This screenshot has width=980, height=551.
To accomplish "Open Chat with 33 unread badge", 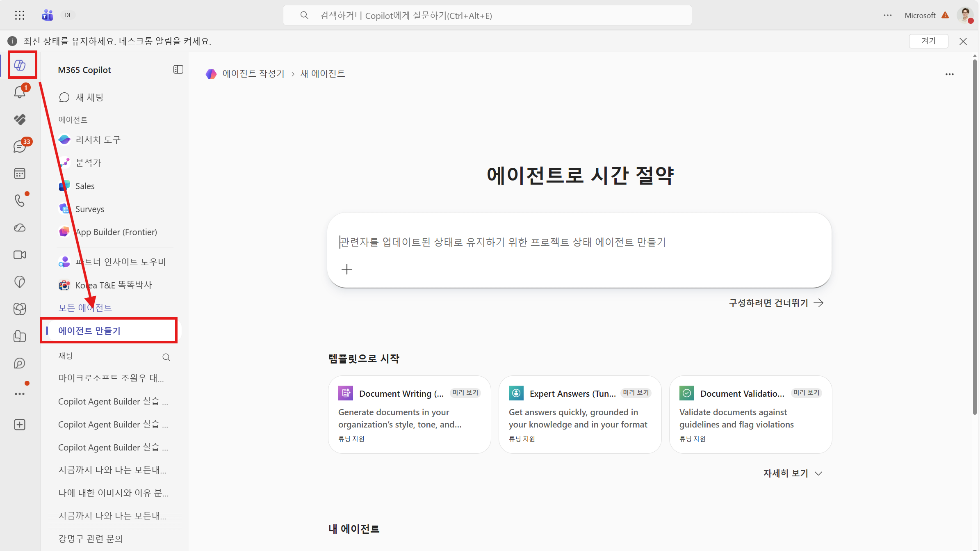I will coord(20,146).
